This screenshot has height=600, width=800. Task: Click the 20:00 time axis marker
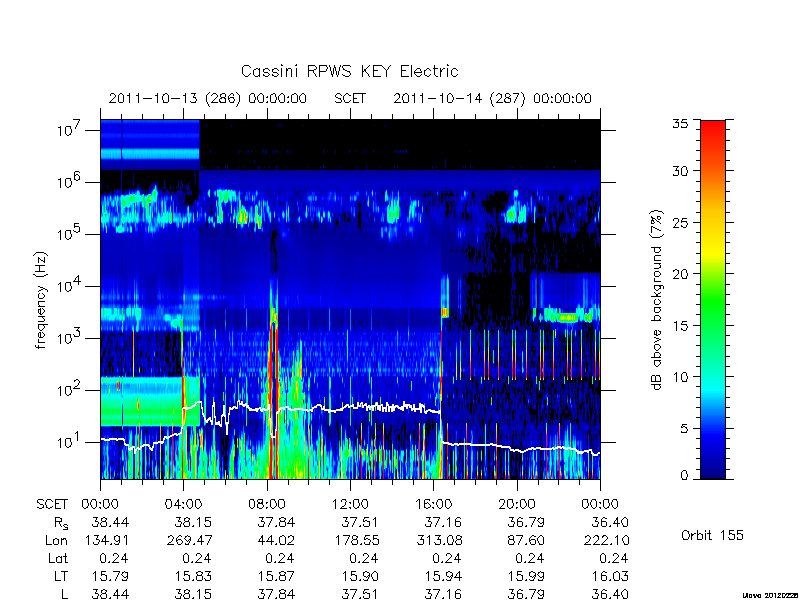(517, 504)
